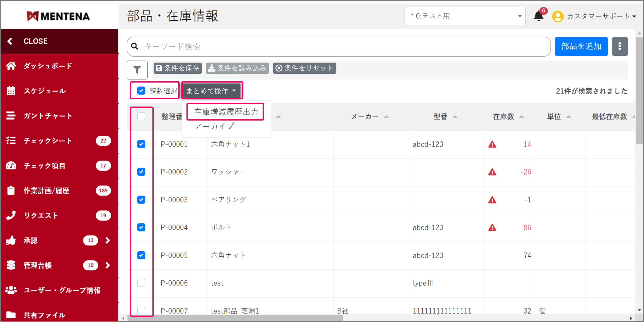This screenshot has height=322, width=644.
Task: Expand the 承認 submenu chevron
Action: (107, 240)
